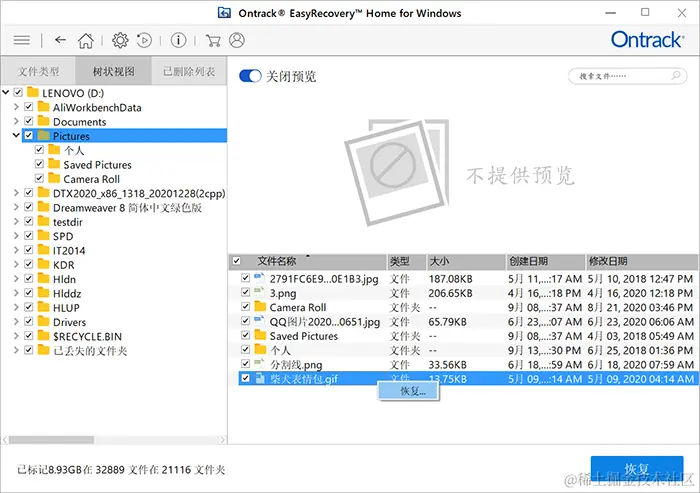
Task: Click the SPD folder icon
Action: tap(43, 236)
